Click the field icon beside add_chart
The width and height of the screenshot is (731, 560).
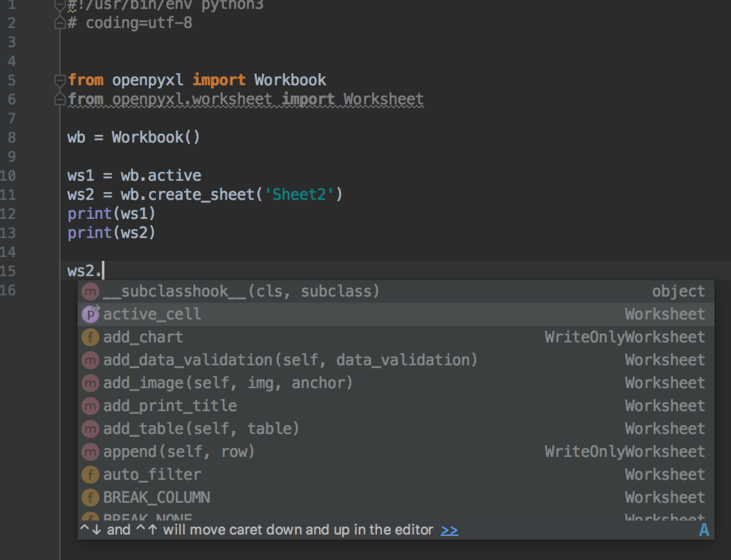[x=90, y=337]
